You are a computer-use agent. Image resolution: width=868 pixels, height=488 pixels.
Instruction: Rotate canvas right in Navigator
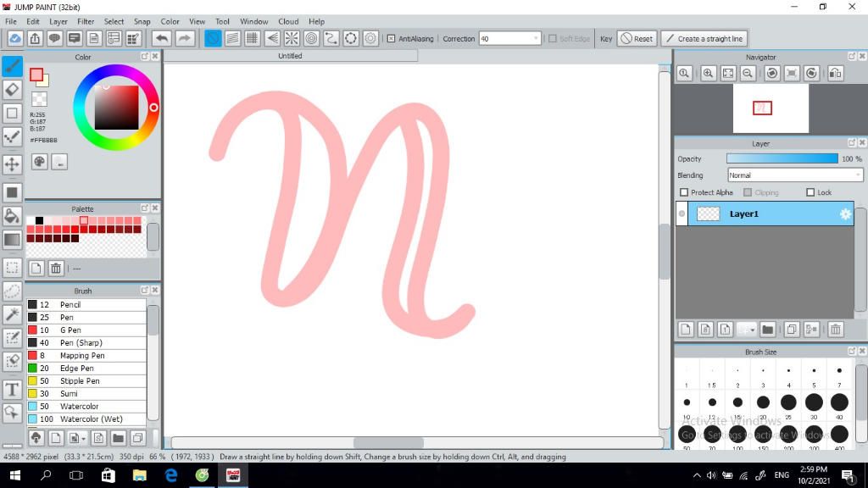coord(811,73)
